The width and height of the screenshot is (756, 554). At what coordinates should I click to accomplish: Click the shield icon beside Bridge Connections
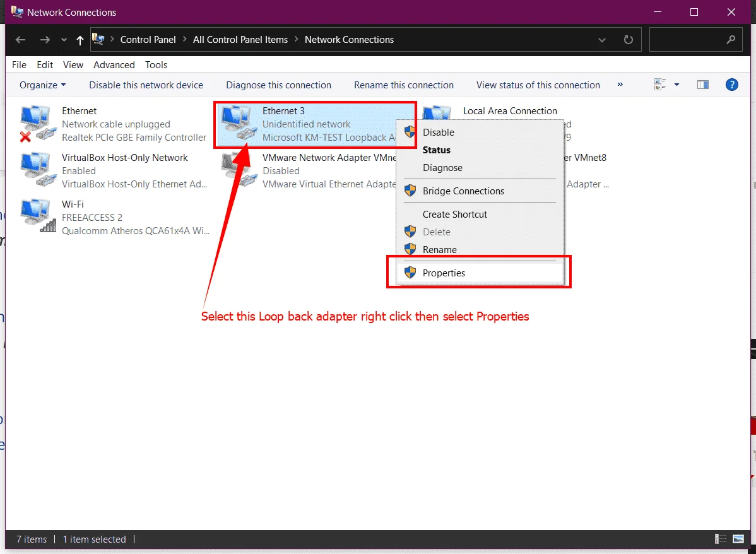pyautogui.click(x=410, y=191)
